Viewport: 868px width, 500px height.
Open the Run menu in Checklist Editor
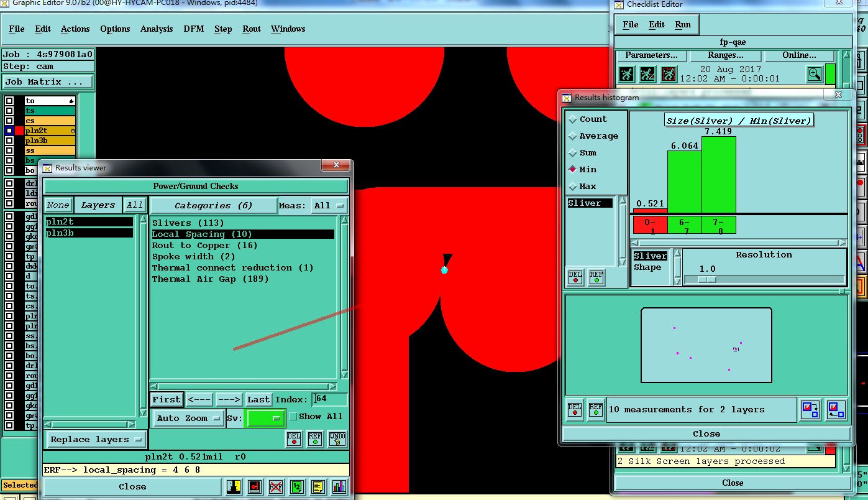683,24
